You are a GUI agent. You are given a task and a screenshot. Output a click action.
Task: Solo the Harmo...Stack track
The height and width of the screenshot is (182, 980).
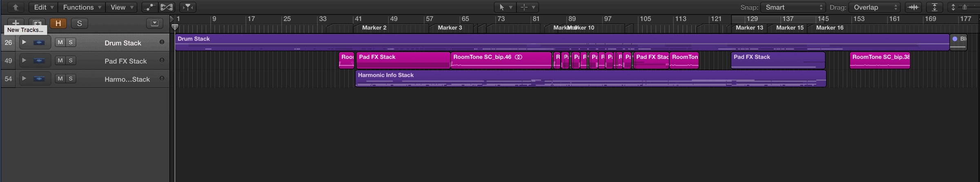tap(71, 79)
